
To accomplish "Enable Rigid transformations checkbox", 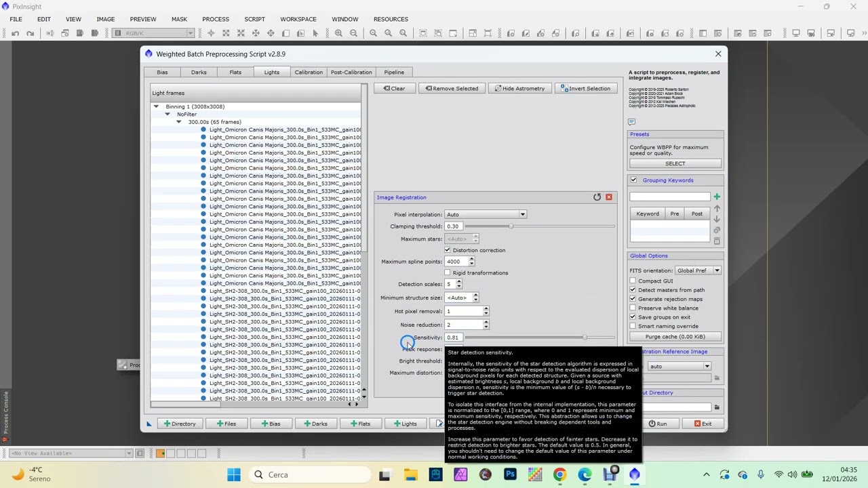I will [x=448, y=272].
